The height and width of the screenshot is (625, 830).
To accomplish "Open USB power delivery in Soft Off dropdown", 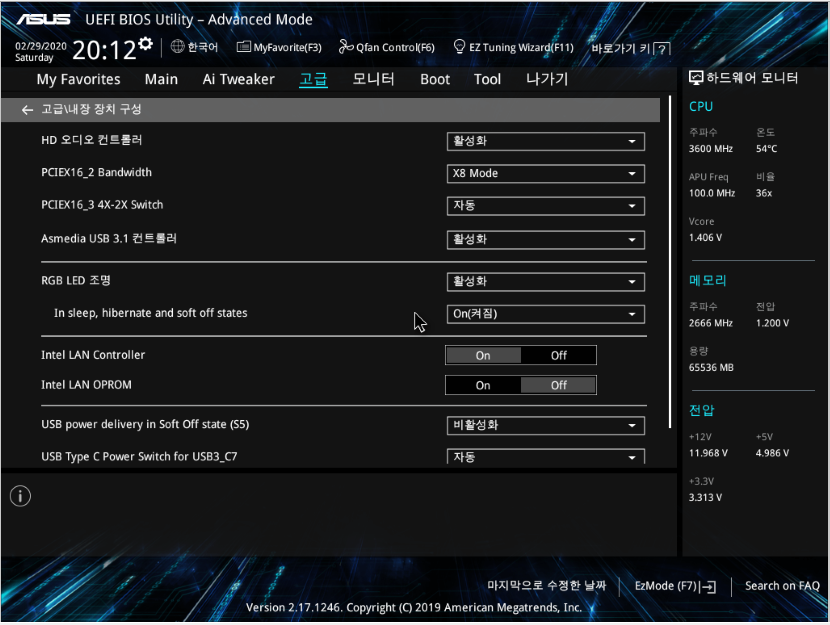I will (x=546, y=425).
